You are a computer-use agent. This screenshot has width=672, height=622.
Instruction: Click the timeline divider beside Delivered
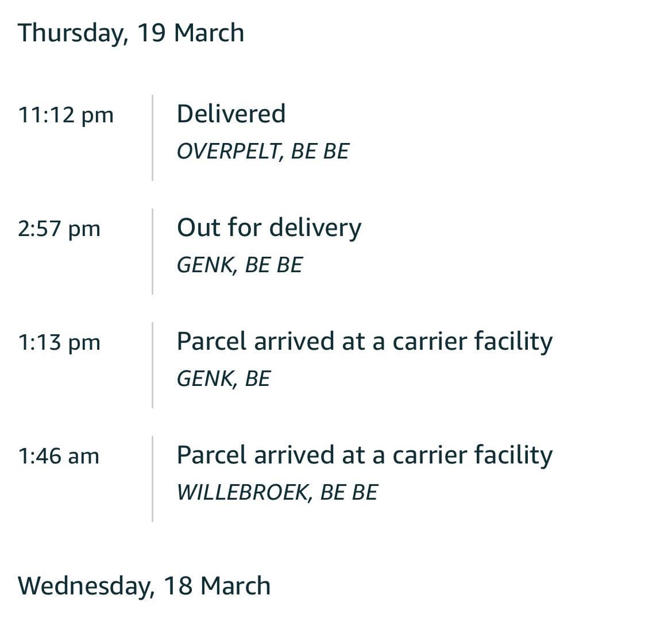152,138
